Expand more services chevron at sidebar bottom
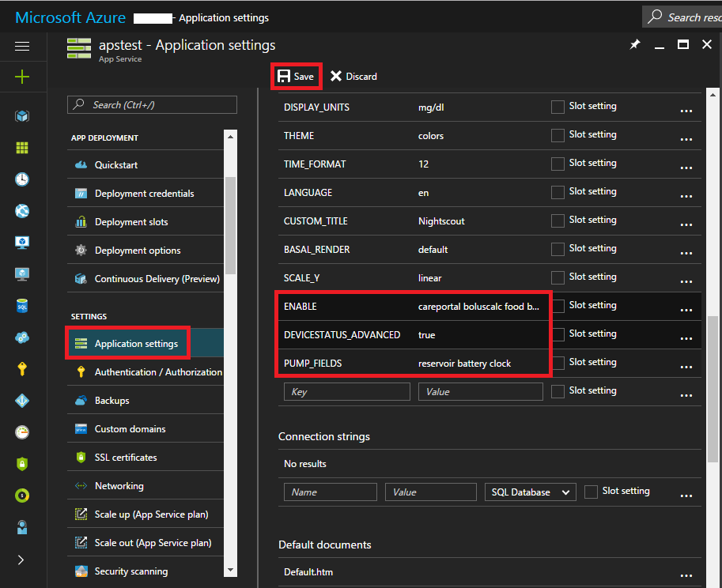The height and width of the screenshot is (588, 722). tap(21, 560)
